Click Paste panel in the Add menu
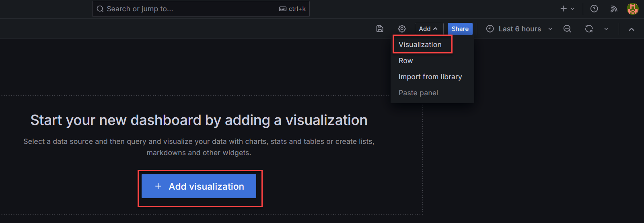The width and height of the screenshot is (644, 223). pyautogui.click(x=418, y=93)
